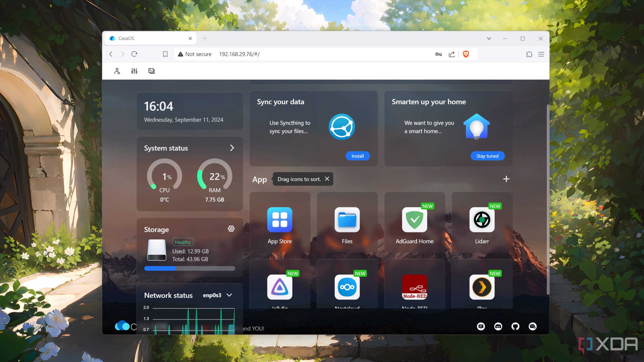644x362 pixels.
Task: Open the App Store
Action: (280, 220)
